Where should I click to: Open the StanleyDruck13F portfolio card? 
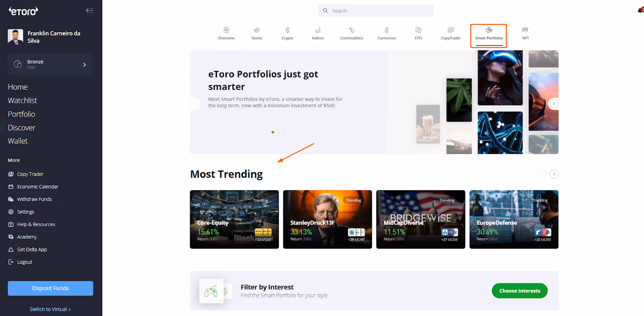(x=327, y=219)
